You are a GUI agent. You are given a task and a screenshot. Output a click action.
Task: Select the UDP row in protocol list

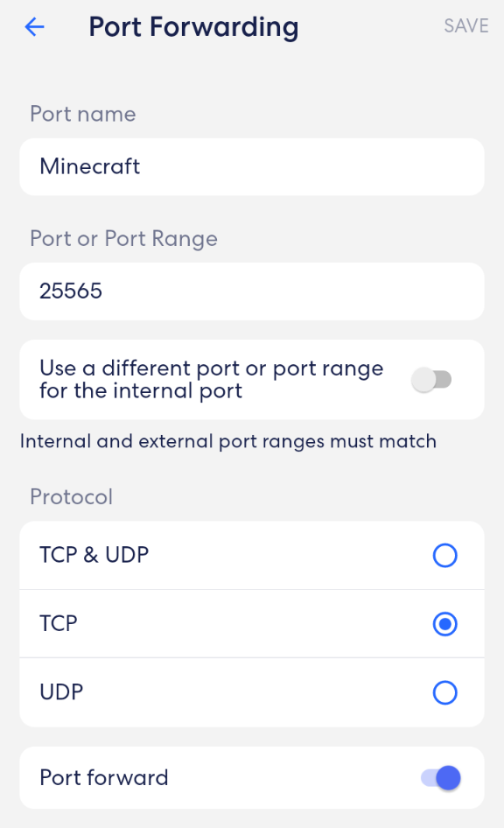252,692
